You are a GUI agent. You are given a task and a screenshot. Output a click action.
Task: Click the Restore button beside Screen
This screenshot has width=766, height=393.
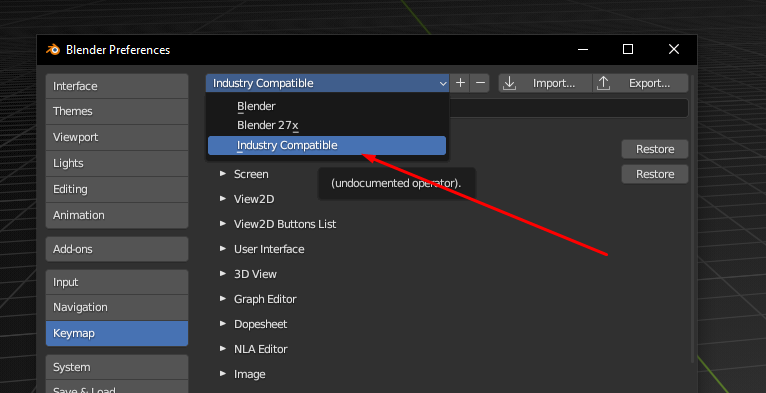tap(655, 174)
